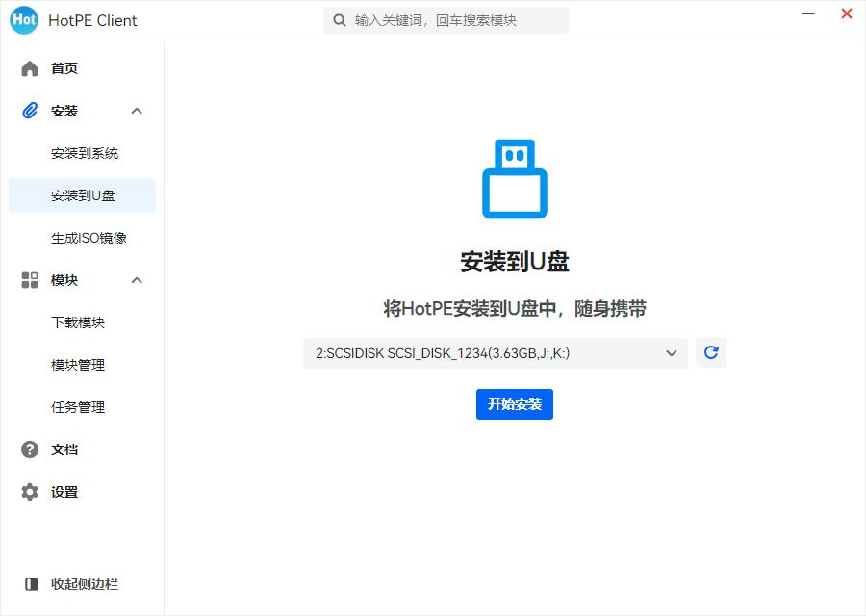Open 生成ISO镜像
This screenshot has height=616, width=866.
83,238
